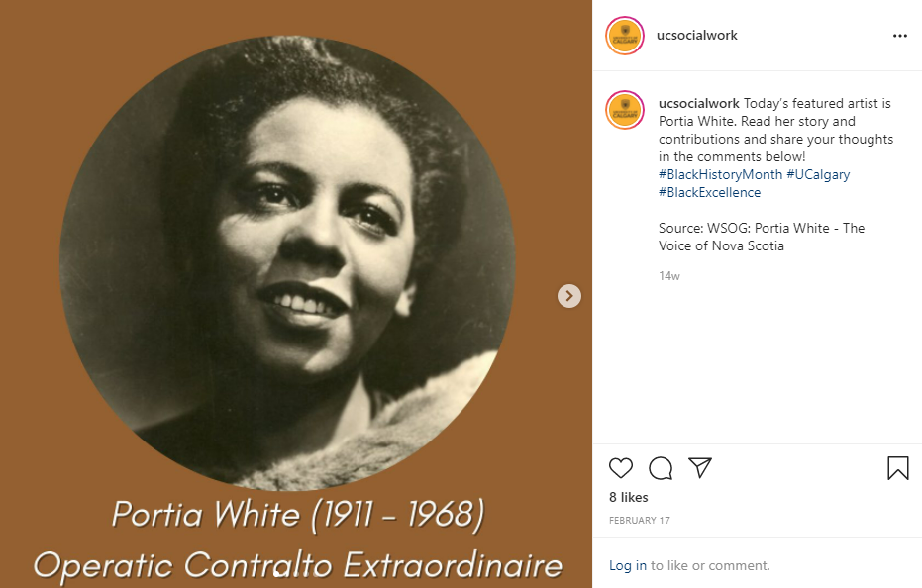Click the circular Portia White portrait photo
The image size is (922, 588).
pyautogui.click(x=287, y=263)
